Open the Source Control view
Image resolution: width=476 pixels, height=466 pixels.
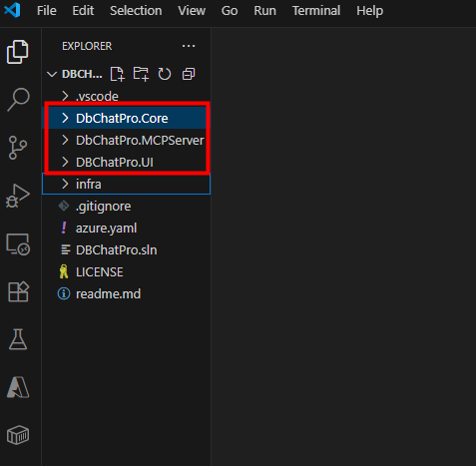tap(18, 148)
